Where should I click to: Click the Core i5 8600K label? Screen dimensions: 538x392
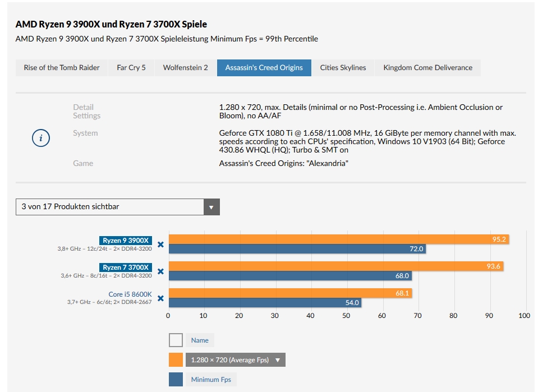(x=130, y=294)
